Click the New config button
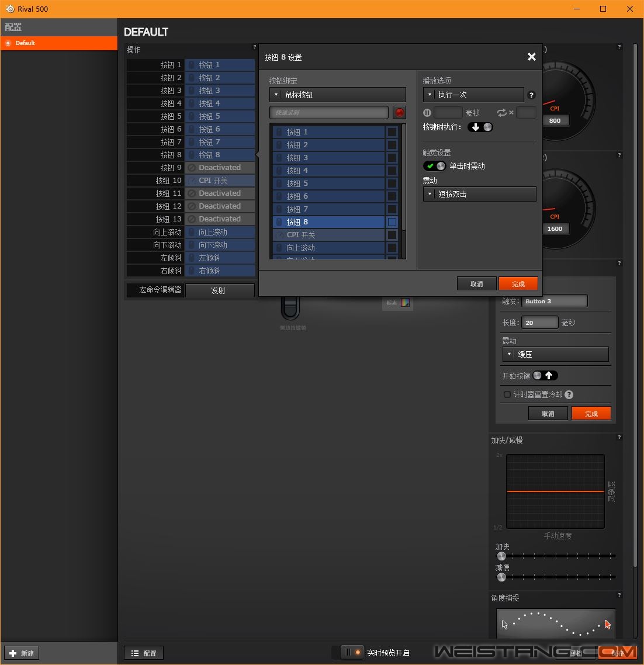644x665 pixels. click(x=22, y=653)
